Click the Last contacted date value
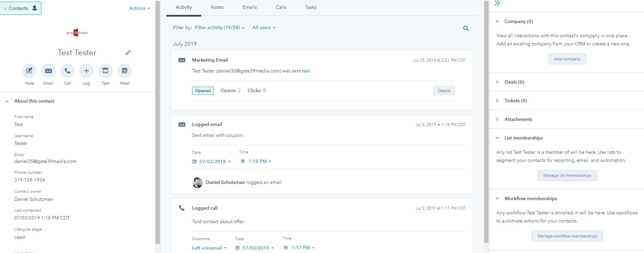This screenshot has height=253, width=644. (42, 218)
